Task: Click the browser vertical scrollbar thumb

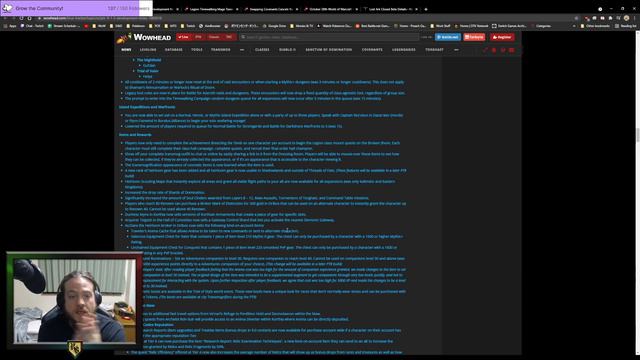Action: pyautogui.click(x=638, y=135)
